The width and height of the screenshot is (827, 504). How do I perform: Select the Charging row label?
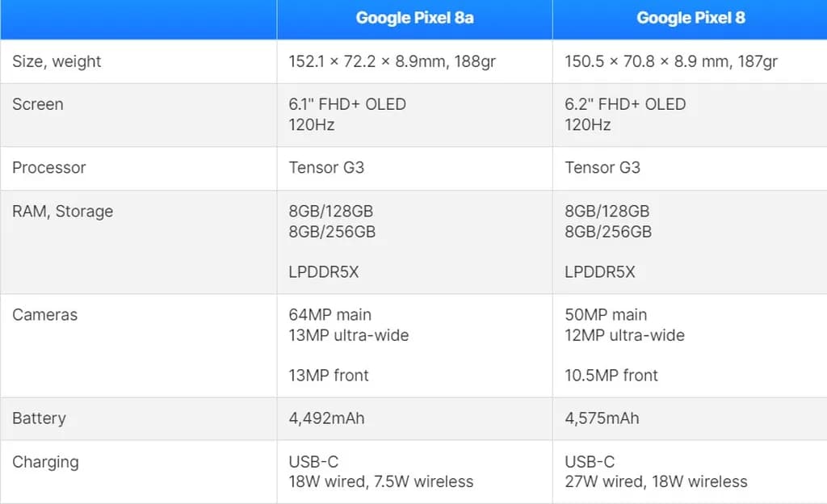tap(45, 462)
